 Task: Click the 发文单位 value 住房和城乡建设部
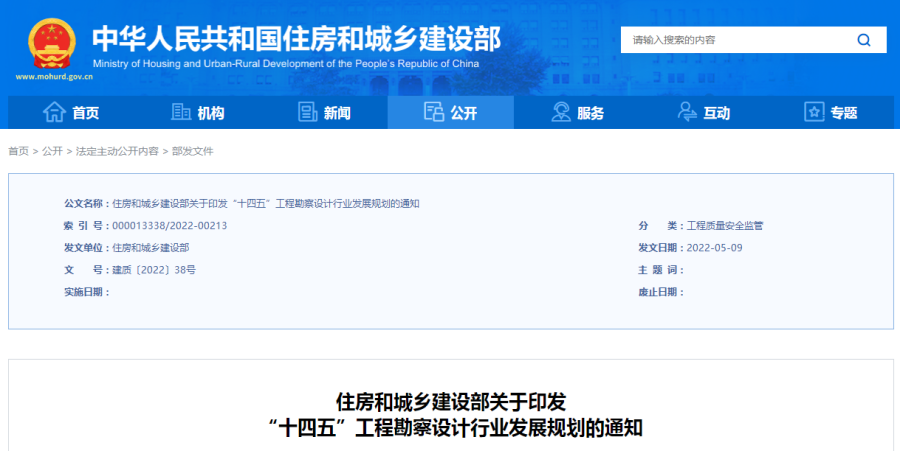point(150,248)
